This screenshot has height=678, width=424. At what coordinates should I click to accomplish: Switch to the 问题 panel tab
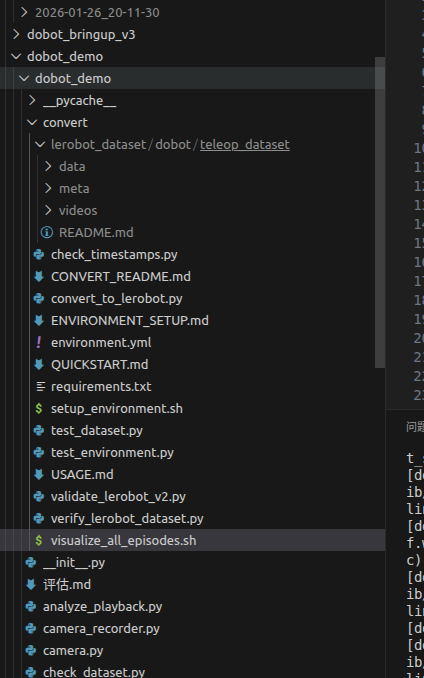(x=415, y=427)
